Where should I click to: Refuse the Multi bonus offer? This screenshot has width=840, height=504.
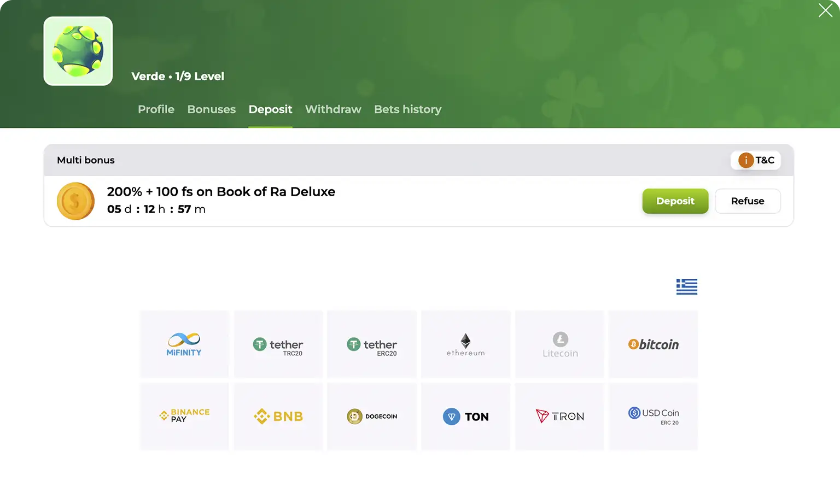pyautogui.click(x=748, y=201)
